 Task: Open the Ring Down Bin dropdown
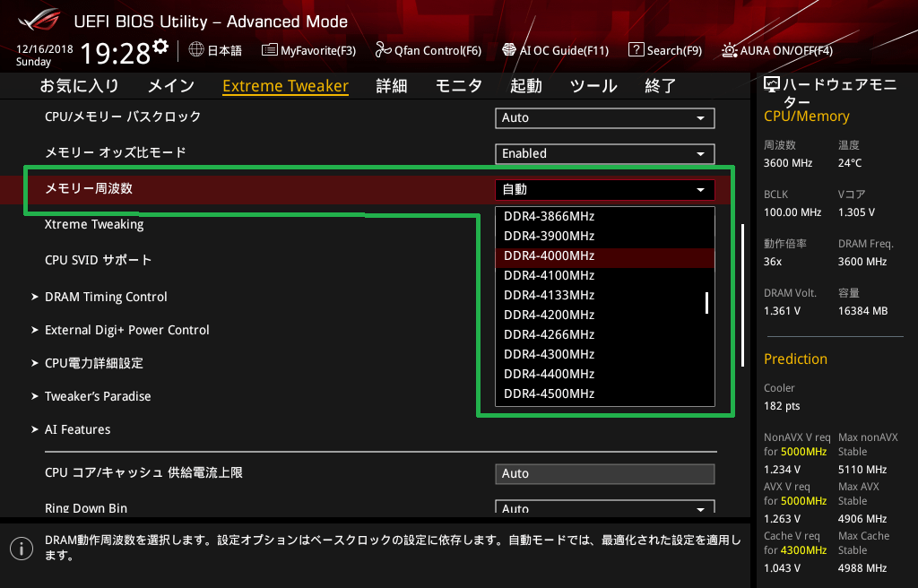point(605,507)
